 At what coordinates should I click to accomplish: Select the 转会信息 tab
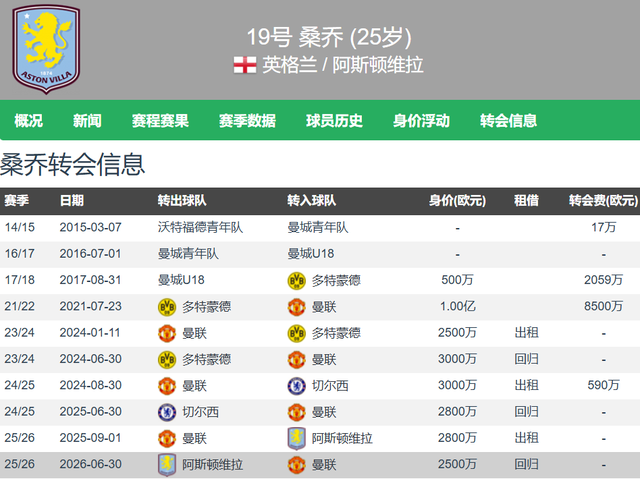pos(509,120)
